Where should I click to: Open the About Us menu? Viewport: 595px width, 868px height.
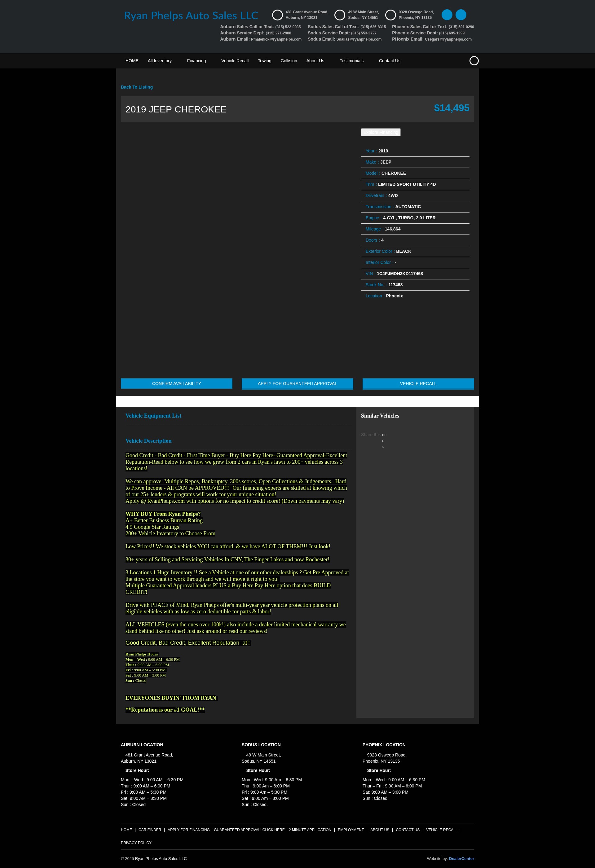point(315,61)
